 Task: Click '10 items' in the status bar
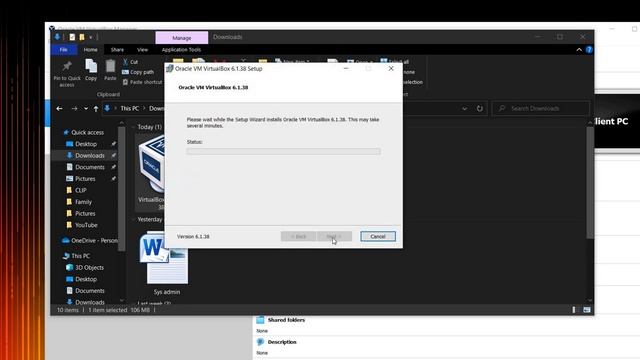[68, 310]
